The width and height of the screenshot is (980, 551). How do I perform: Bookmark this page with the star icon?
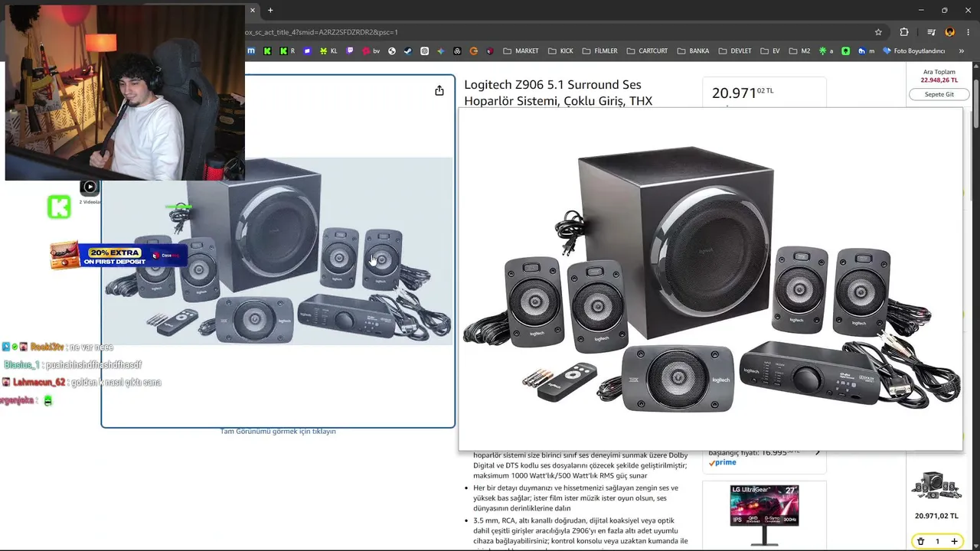coord(878,32)
